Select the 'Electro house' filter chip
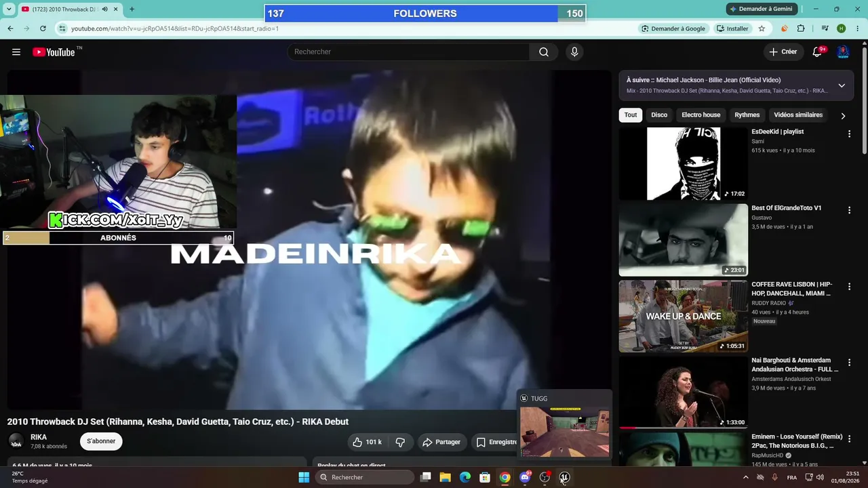The image size is (868, 488). 701,115
